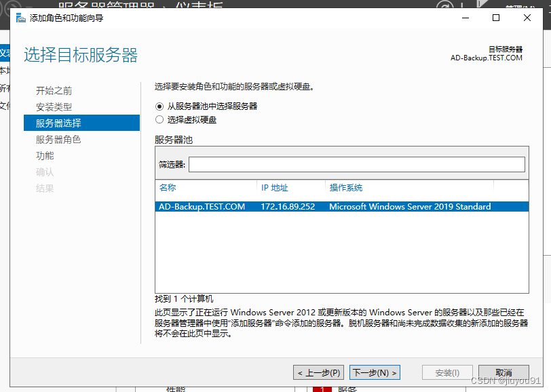
Task: Click the 下一步(N) next button
Action: (375, 372)
